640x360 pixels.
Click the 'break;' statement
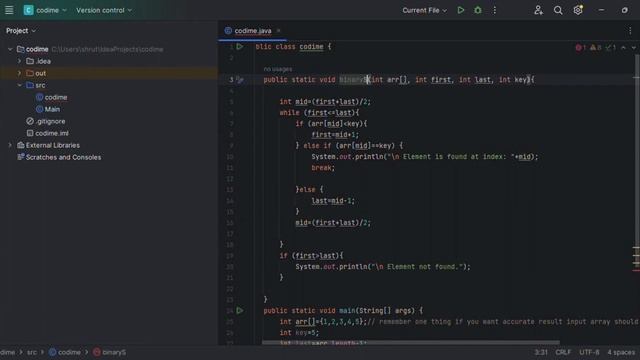pyautogui.click(x=323, y=168)
